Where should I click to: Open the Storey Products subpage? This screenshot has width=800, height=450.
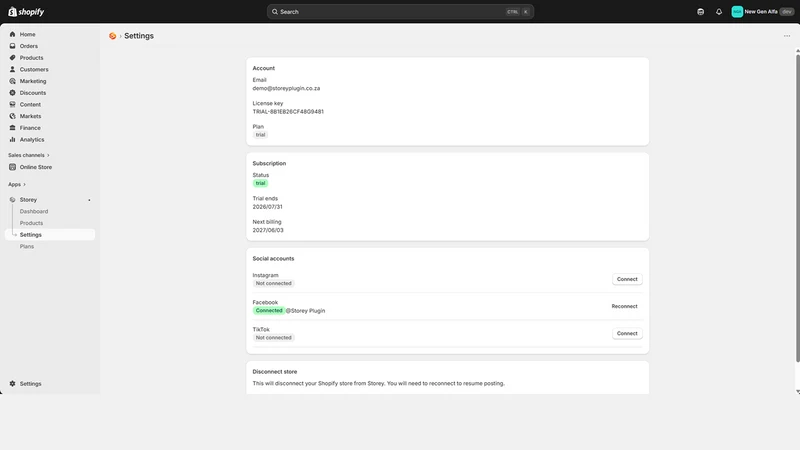(x=31, y=223)
